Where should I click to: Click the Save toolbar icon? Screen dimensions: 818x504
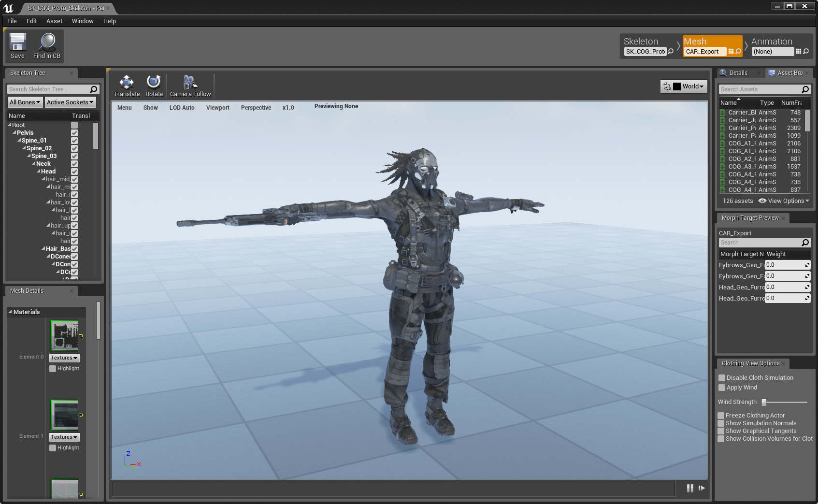click(x=17, y=43)
